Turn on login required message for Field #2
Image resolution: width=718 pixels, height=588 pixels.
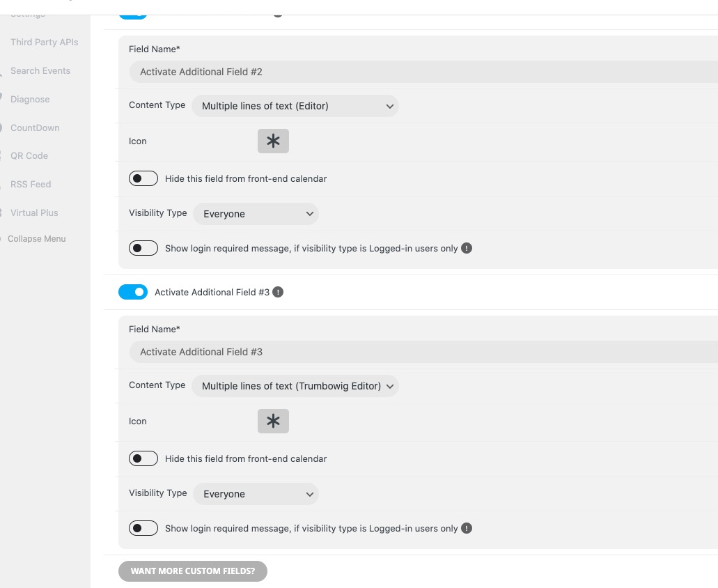(143, 248)
